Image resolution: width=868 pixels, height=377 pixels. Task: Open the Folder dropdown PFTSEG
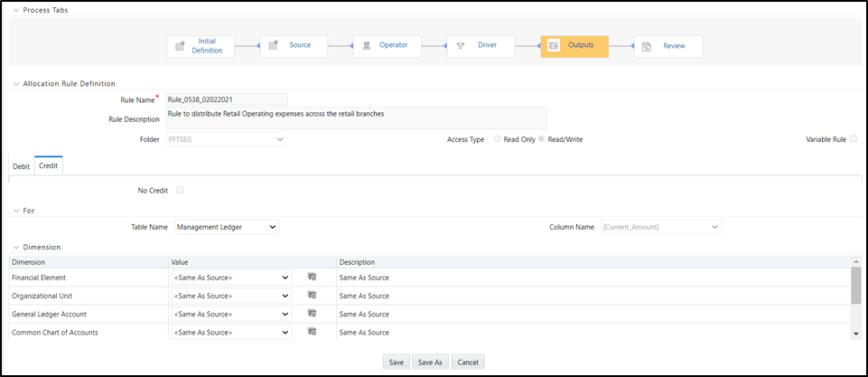point(226,139)
